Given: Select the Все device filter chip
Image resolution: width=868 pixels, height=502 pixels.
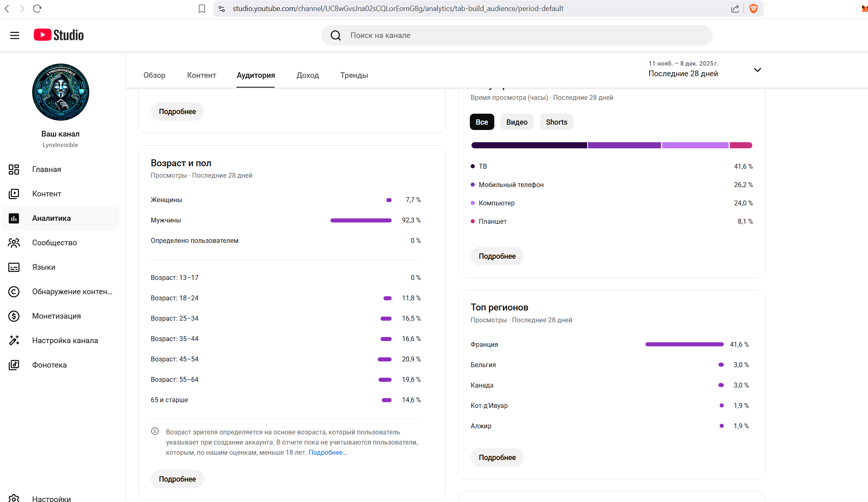Looking at the screenshot, I should point(482,122).
